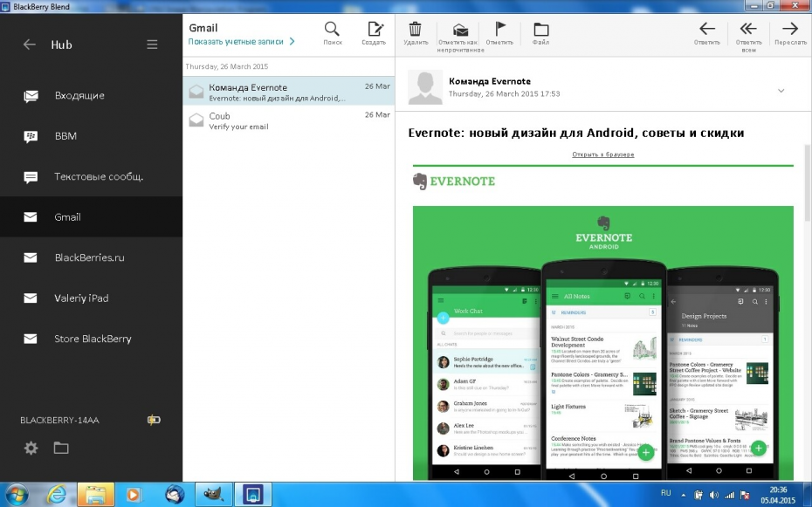Image resolution: width=812 pixels, height=507 pixels.
Task: Open the Coub Verify your email message
Action: click(288, 120)
